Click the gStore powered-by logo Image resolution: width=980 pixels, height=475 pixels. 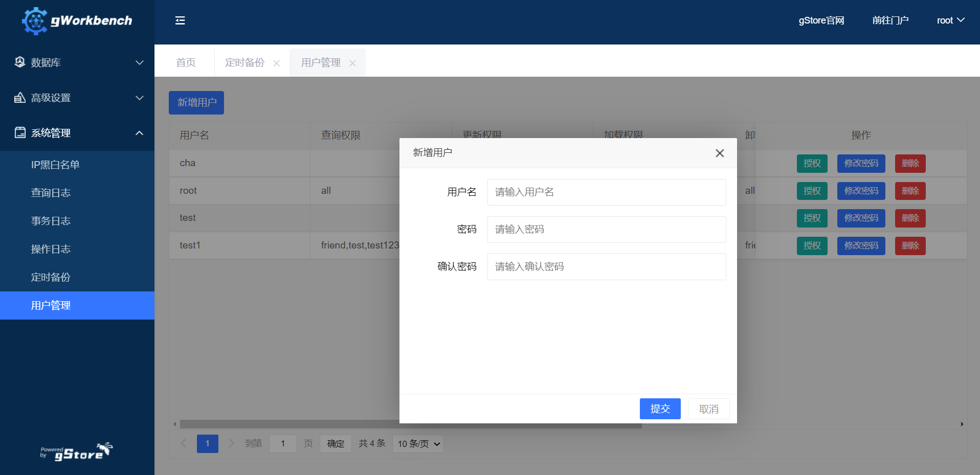[77, 451]
